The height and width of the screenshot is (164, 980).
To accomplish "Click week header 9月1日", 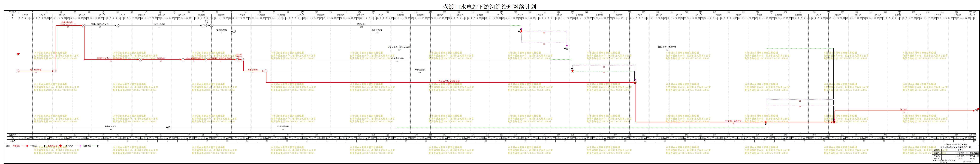I will [x=25, y=15].
